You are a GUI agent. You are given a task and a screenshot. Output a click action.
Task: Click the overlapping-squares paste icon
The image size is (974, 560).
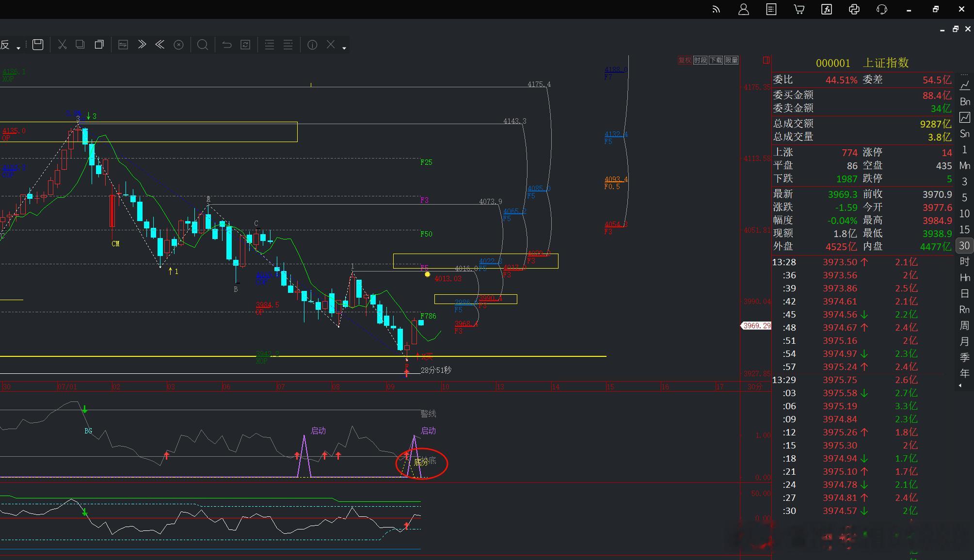coord(99,45)
